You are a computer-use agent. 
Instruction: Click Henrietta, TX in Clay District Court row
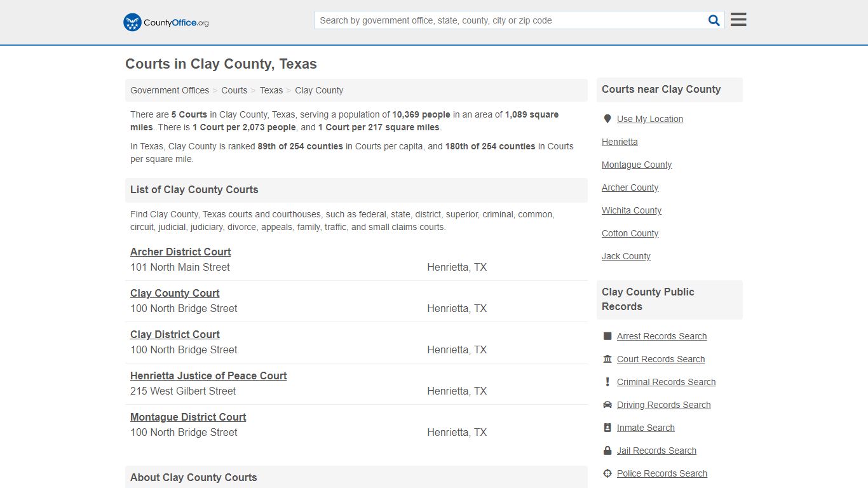(457, 349)
